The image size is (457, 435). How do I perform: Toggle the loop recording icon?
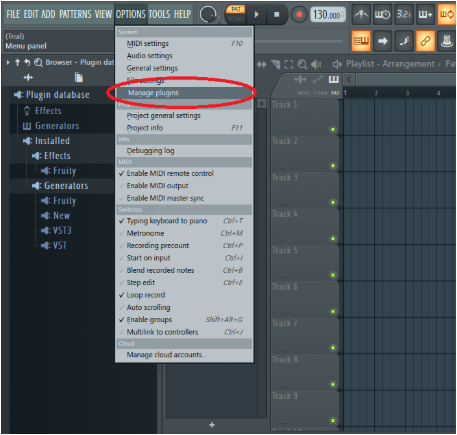point(446,15)
